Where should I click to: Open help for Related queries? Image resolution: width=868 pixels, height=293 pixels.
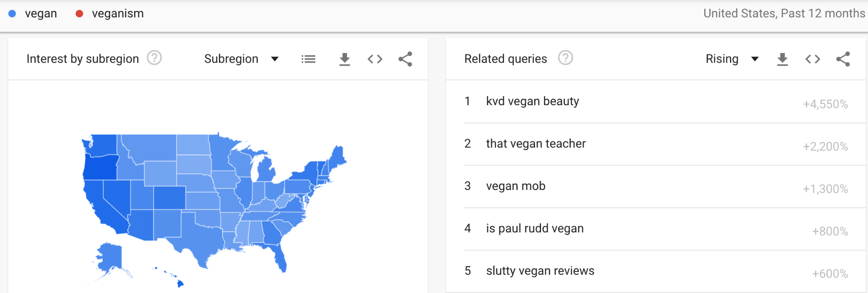pos(565,58)
